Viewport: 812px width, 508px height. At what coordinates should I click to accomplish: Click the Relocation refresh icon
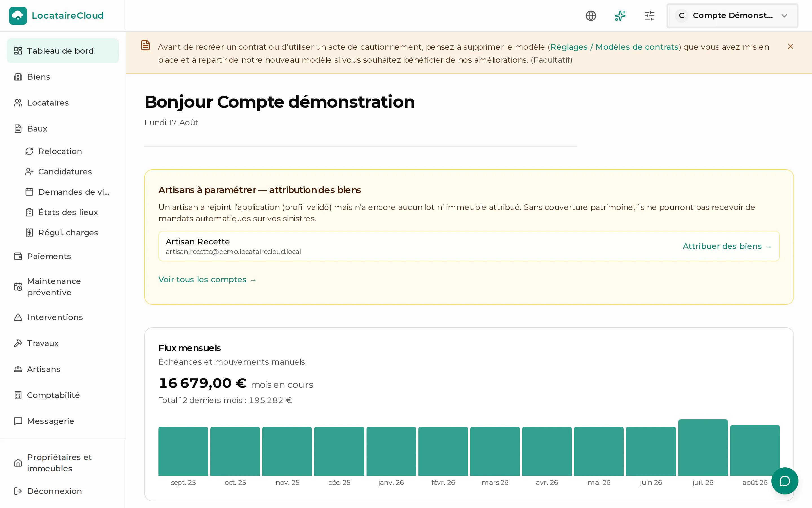click(x=29, y=151)
